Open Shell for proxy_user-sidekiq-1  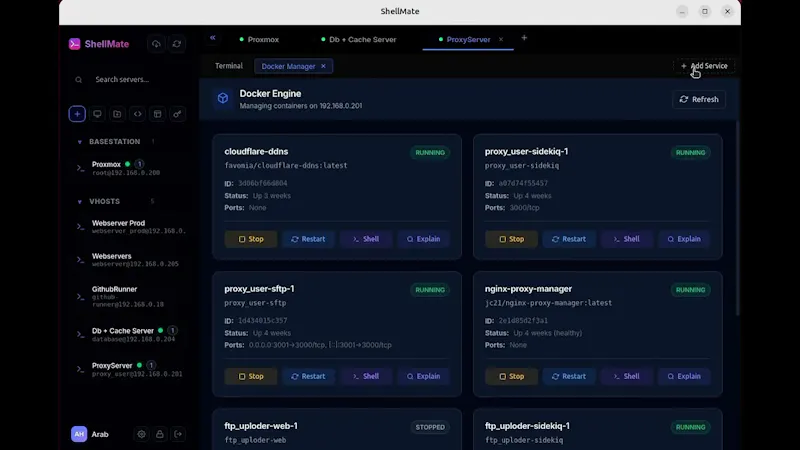point(627,239)
